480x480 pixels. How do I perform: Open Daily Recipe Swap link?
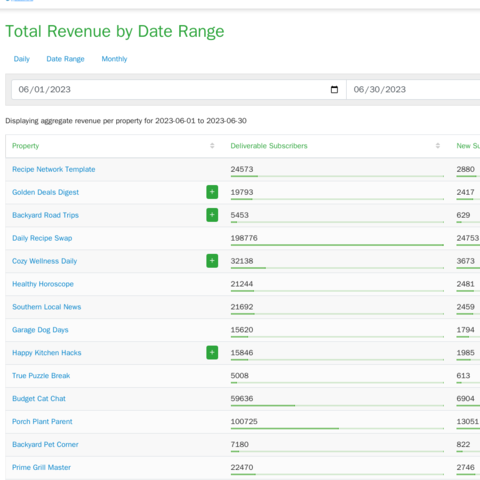[x=42, y=238]
